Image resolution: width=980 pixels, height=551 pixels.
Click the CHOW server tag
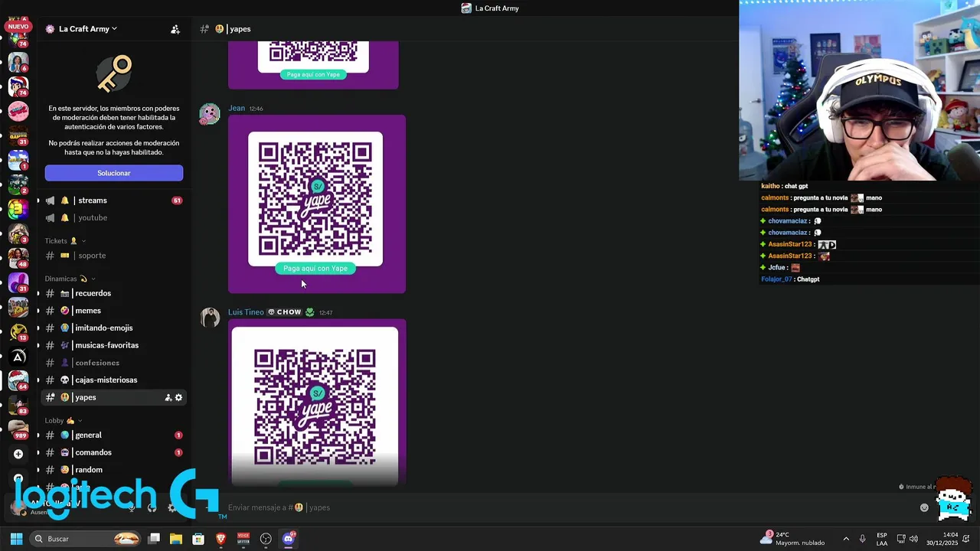tap(285, 312)
